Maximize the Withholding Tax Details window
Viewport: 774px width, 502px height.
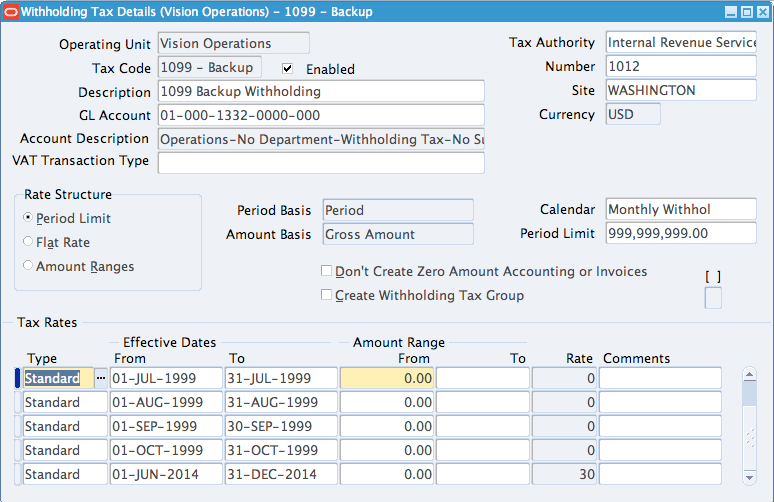pos(747,12)
